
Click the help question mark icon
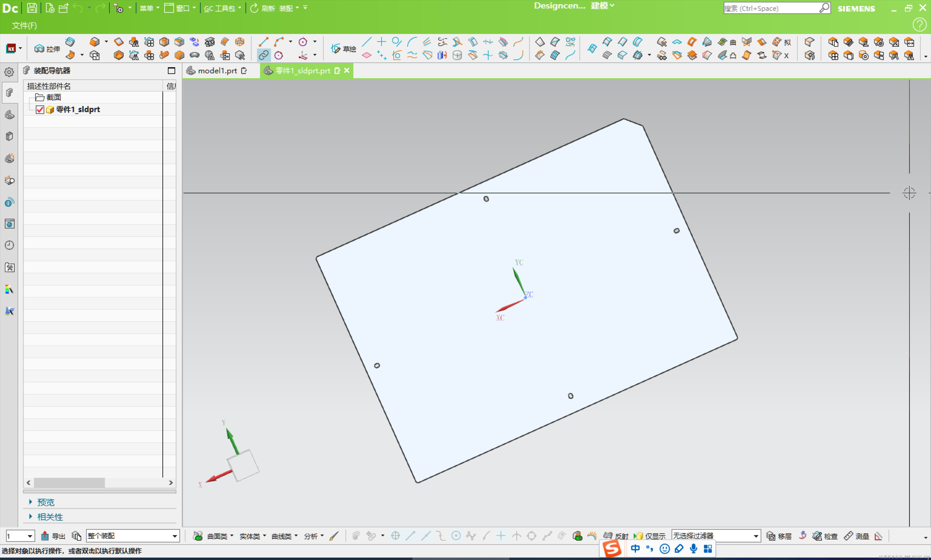pyautogui.click(x=919, y=25)
